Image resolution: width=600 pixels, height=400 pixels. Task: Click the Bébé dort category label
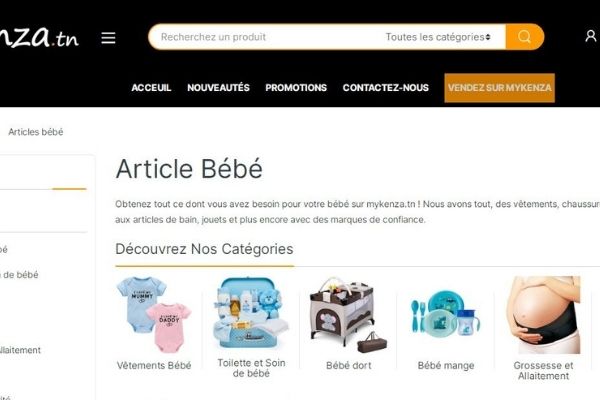(x=349, y=366)
